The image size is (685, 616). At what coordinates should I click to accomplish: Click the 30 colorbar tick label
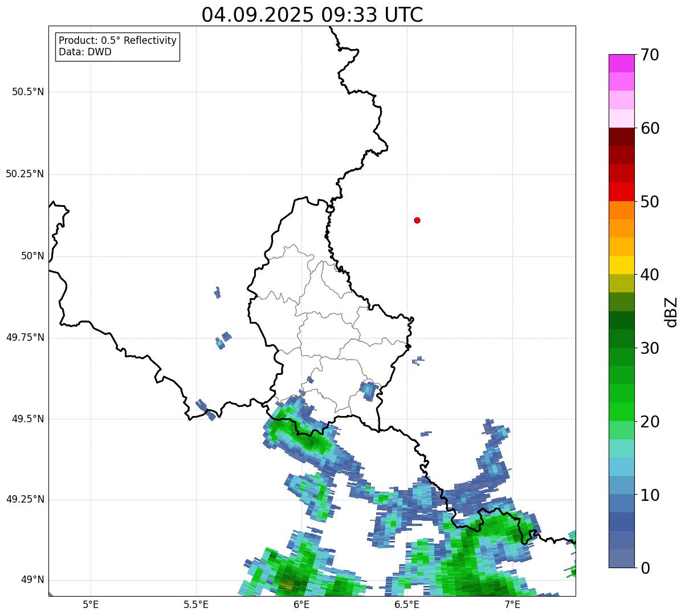(x=650, y=348)
